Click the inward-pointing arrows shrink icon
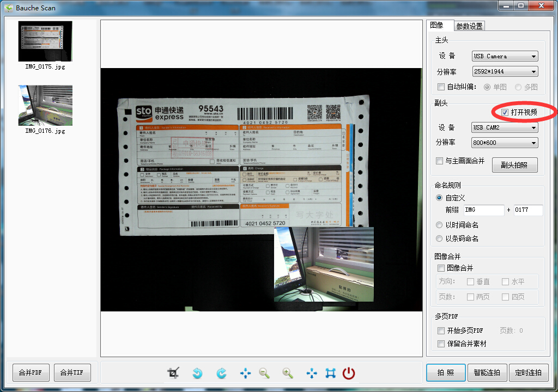This screenshot has height=392, width=558. (x=245, y=373)
